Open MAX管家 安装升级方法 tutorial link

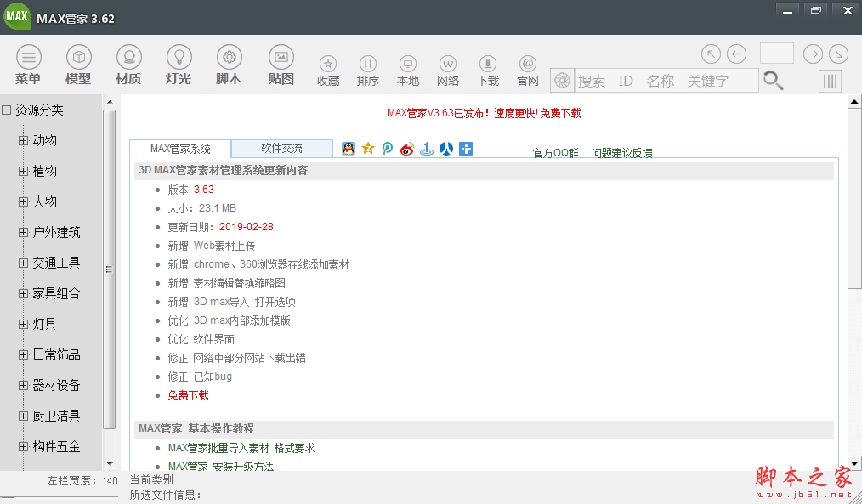click(x=221, y=466)
